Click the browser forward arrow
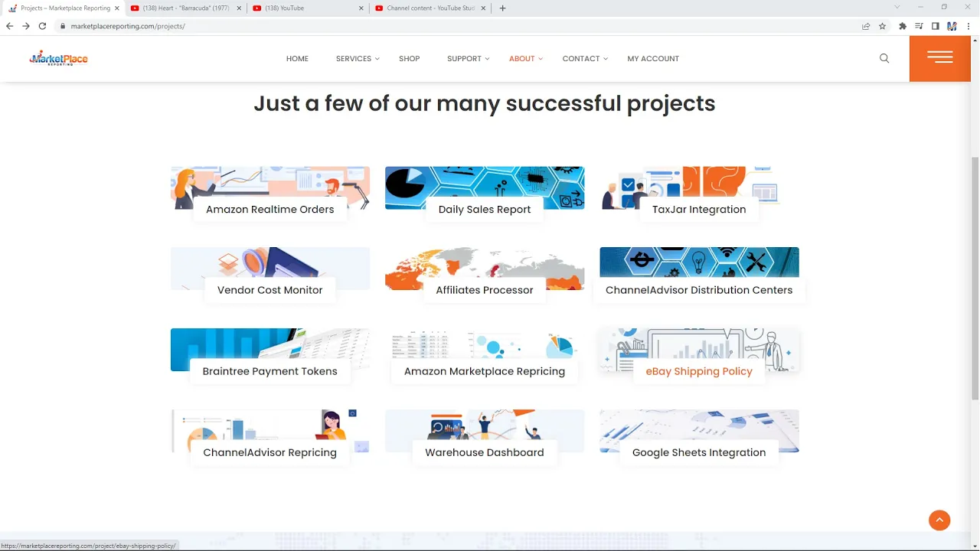 pos(26,26)
